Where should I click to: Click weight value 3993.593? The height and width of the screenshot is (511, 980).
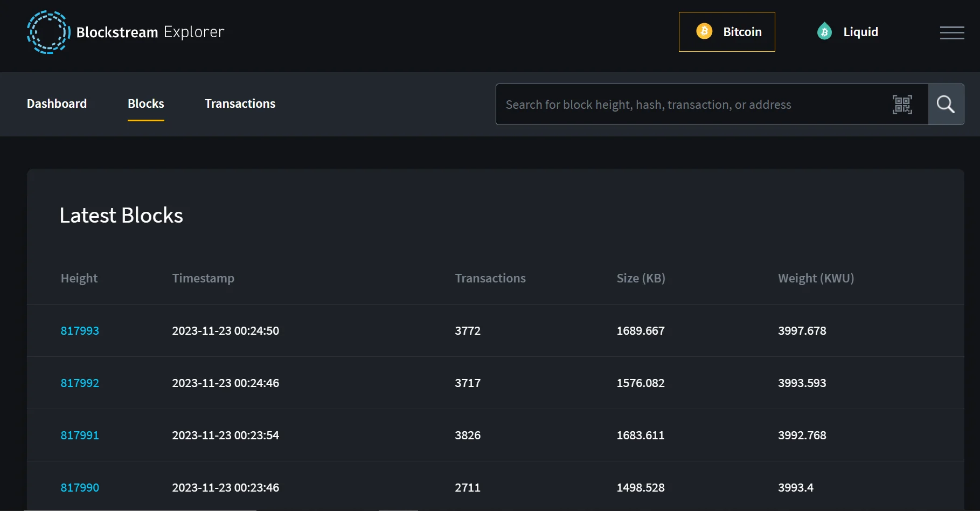[802, 383]
